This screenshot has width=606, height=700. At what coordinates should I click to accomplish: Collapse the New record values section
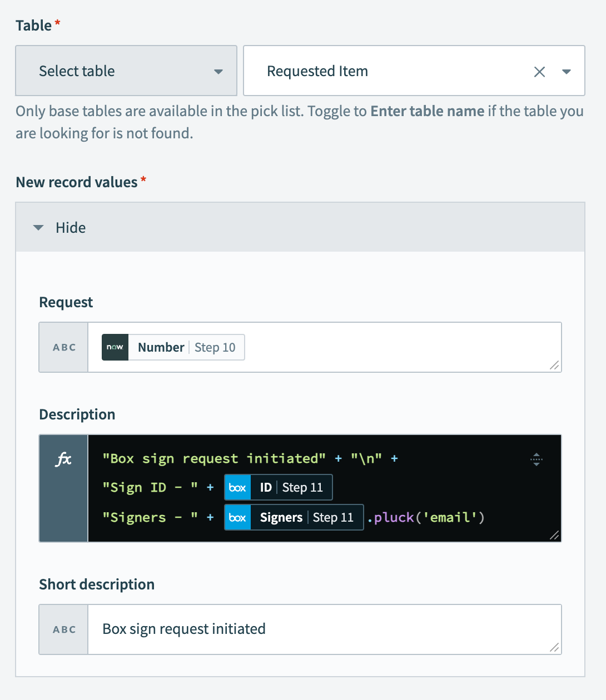(x=70, y=227)
